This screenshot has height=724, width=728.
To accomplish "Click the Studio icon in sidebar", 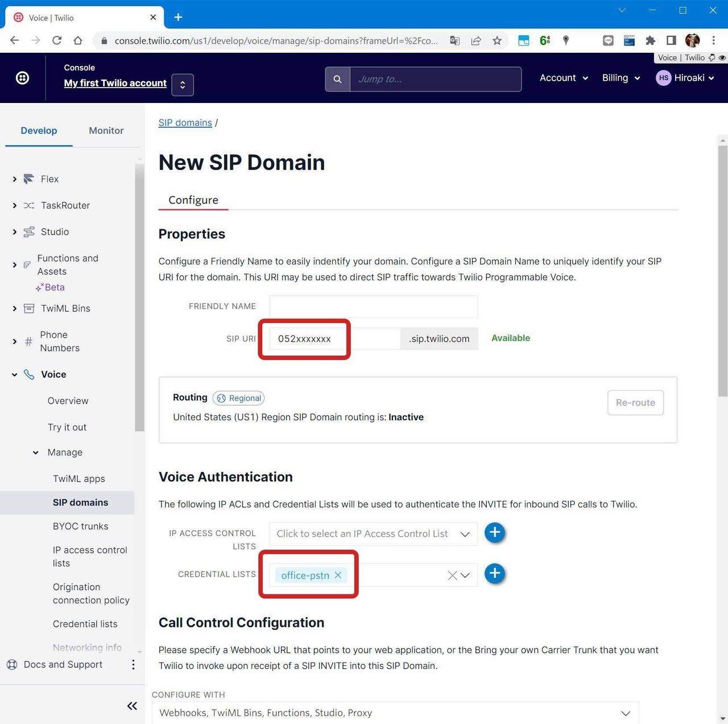I will coord(28,232).
